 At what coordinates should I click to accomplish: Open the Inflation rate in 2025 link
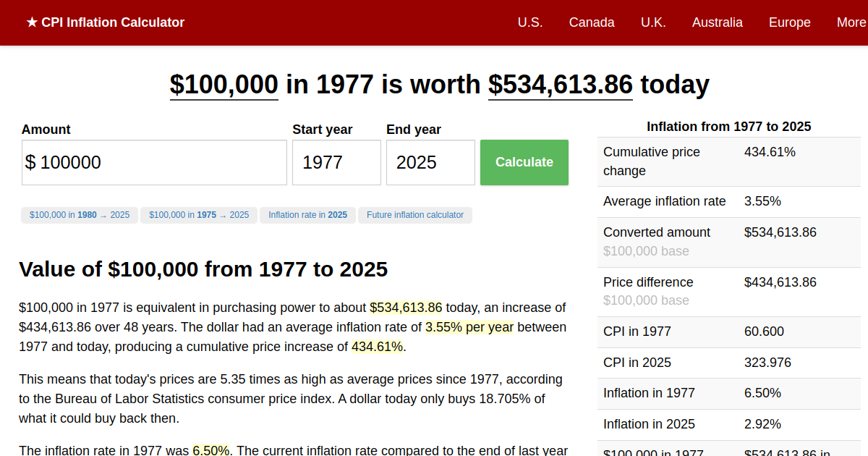[307, 215]
